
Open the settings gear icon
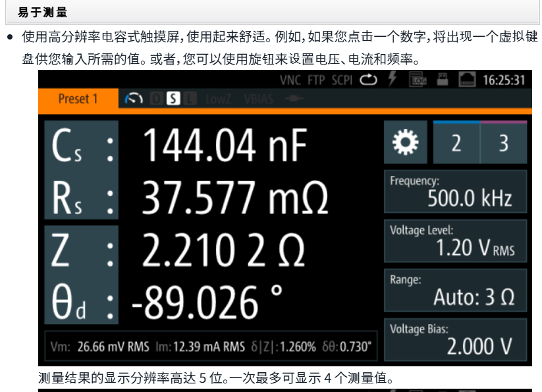coord(405,143)
